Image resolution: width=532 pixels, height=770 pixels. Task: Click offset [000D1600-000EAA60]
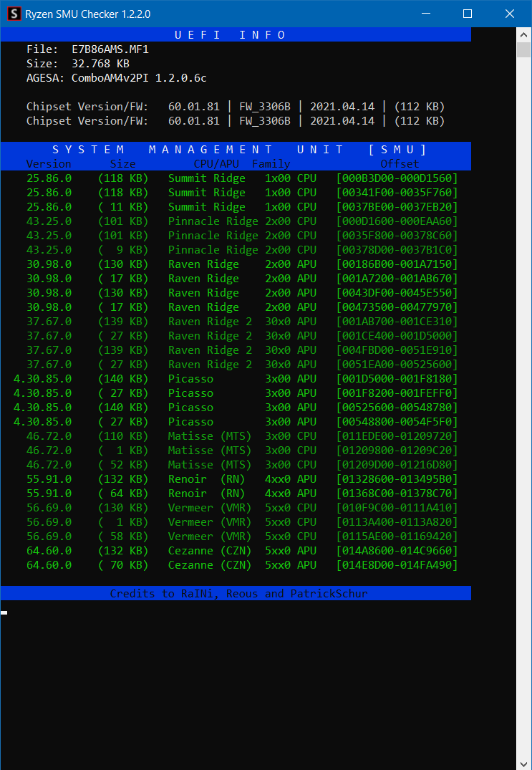click(397, 221)
